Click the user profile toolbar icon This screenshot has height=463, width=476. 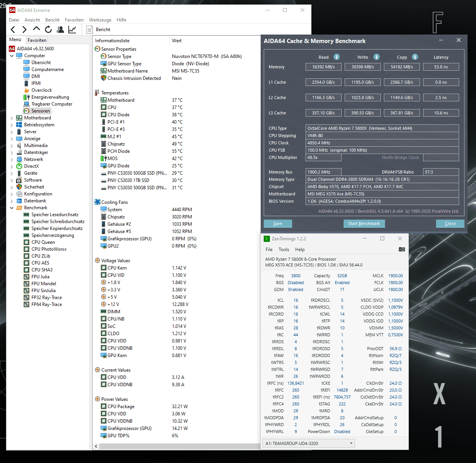(x=60, y=29)
